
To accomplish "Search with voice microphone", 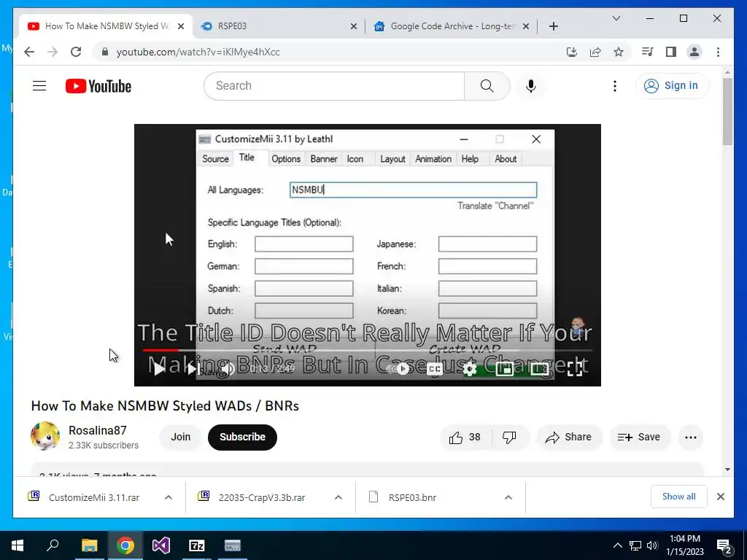I will coord(531,86).
